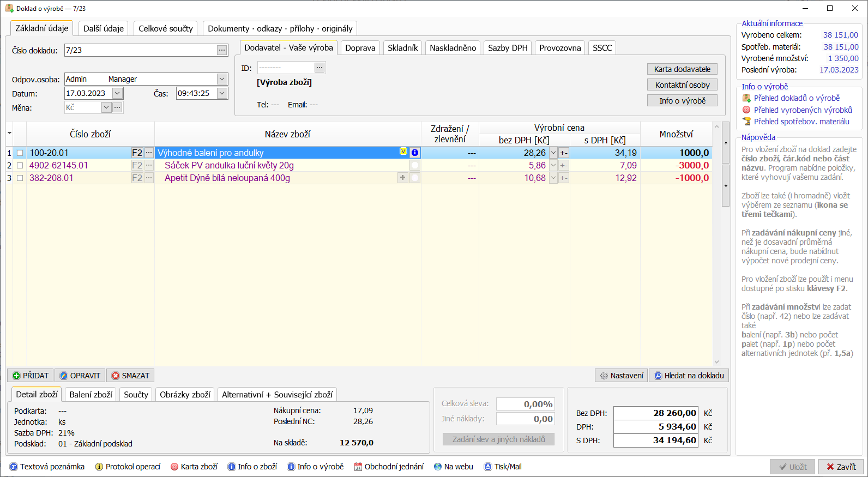The width and height of the screenshot is (868, 477).
Task: Open Protokol operací
Action: [x=128, y=467]
